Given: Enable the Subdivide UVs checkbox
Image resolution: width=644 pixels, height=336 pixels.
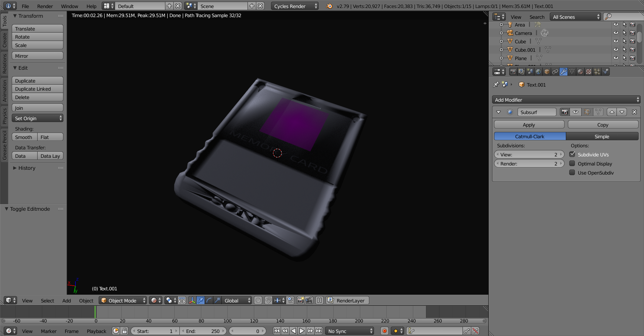Looking at the screenshot, I should pos(572,154).
